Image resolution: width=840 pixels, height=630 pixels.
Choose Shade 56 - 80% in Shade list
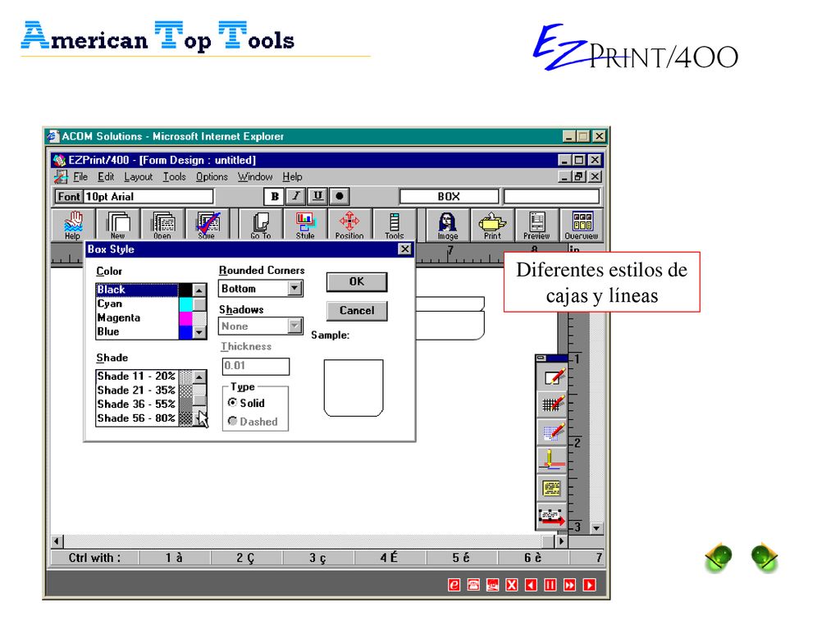[x=144, y=418]
